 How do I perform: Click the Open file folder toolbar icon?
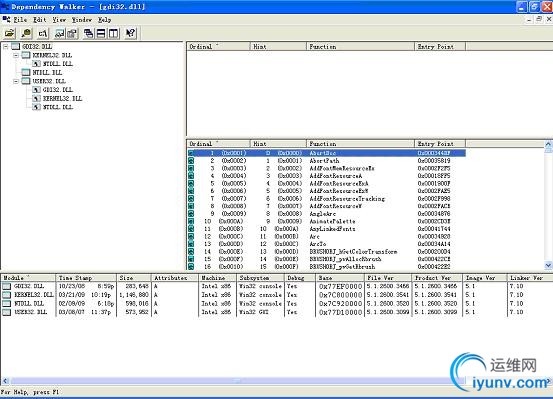click(x=10, y=34)
